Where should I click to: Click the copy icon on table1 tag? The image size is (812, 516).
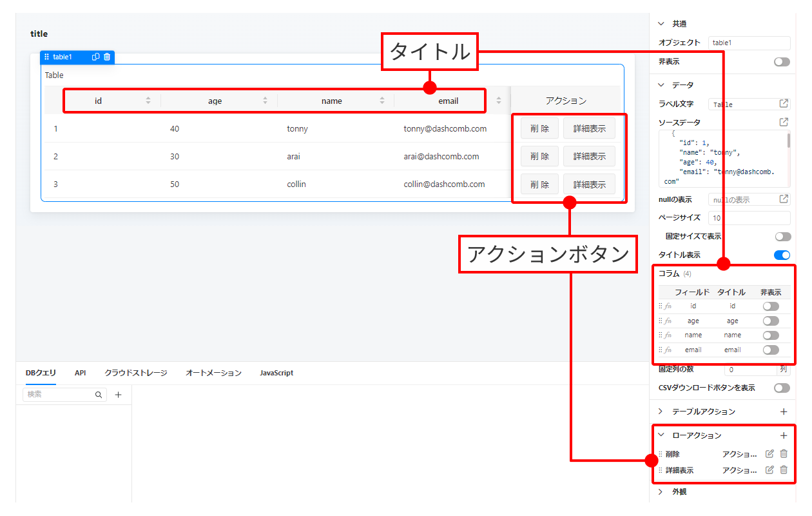pos(95,57)
